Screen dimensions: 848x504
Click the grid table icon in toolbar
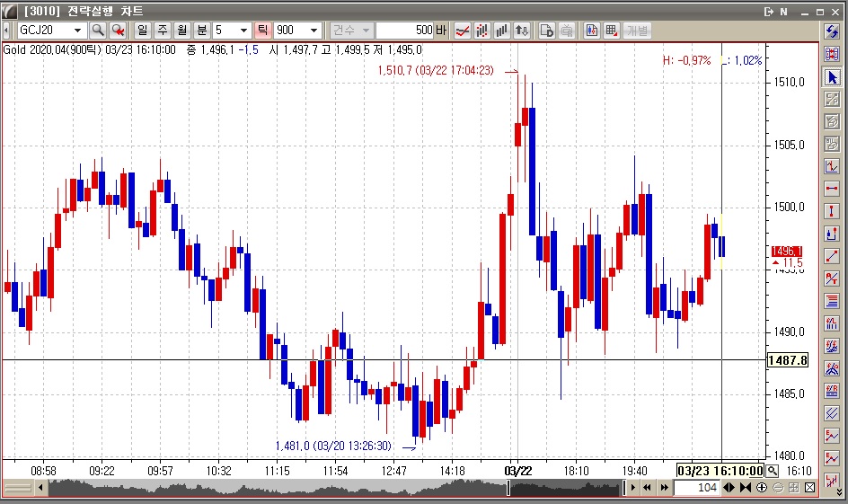tap(612, 31)
